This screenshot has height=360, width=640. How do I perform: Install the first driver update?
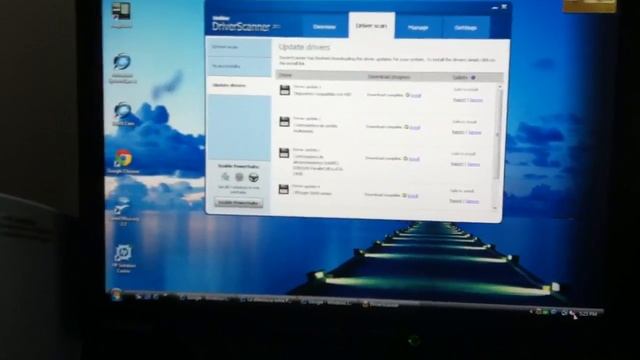[416, 96]
